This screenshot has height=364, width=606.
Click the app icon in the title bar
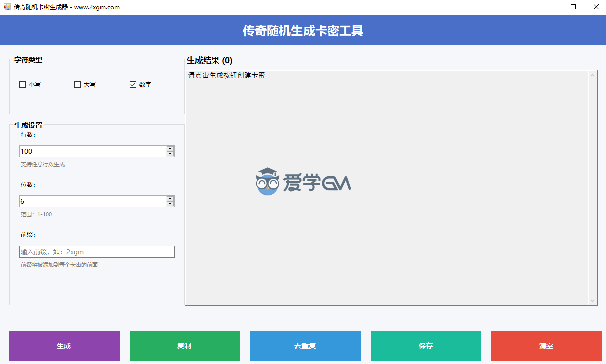7,7
